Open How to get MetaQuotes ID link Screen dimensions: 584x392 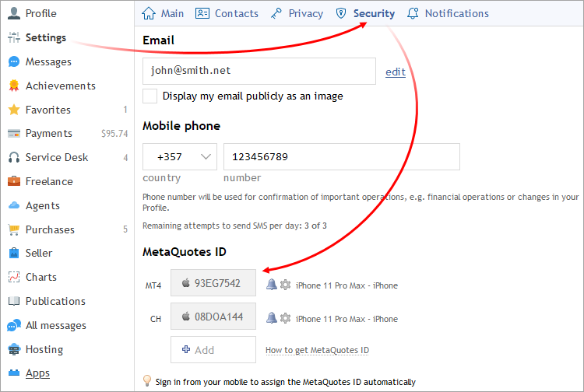(317, 350)
